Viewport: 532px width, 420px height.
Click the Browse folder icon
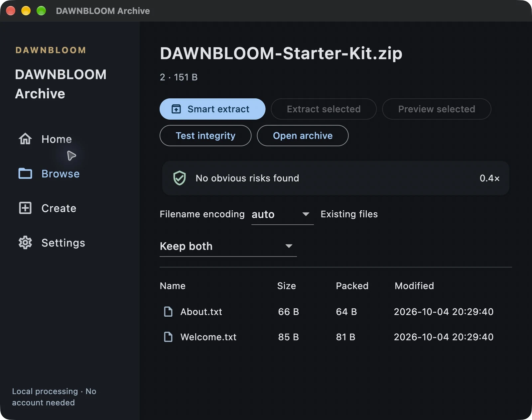click(x=25, y=173)
